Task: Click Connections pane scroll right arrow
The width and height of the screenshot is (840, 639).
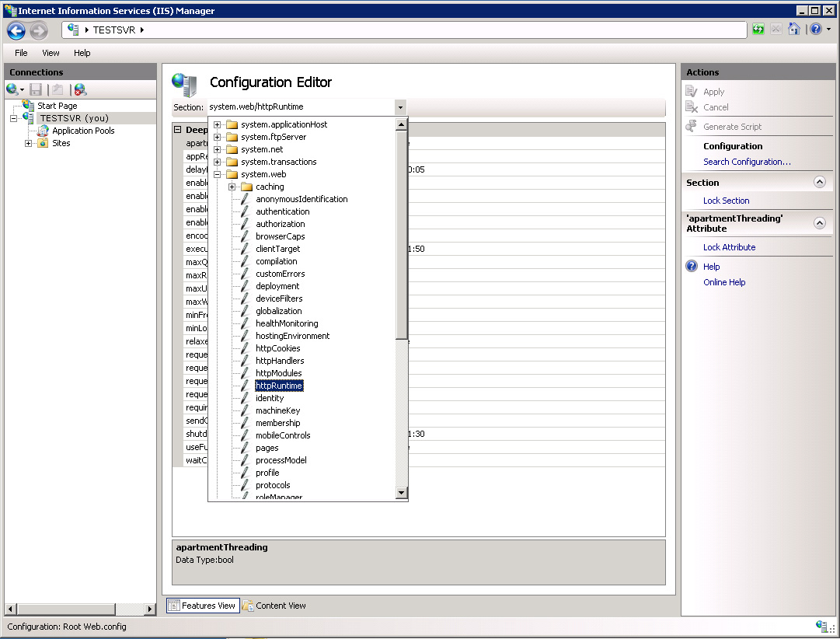Action: coord(149,609)
